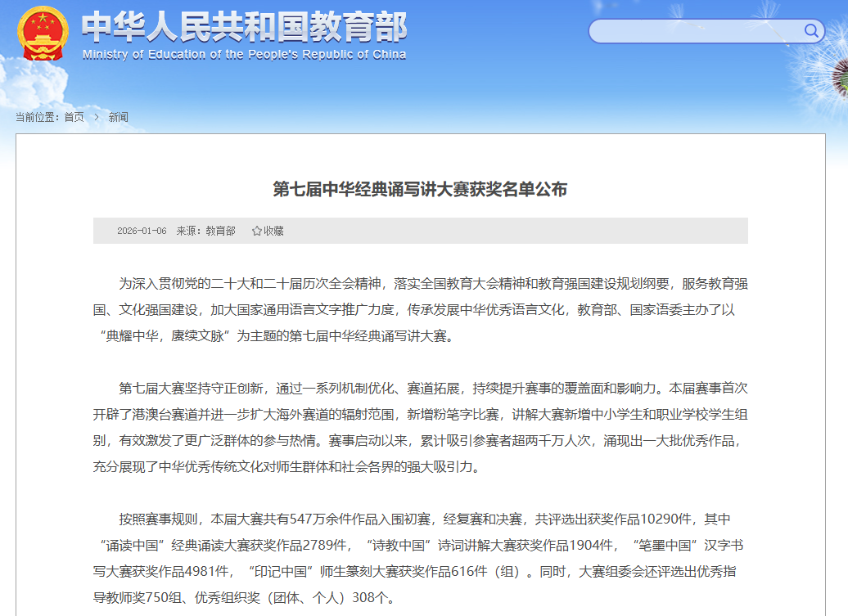This screenshot has width=848, height=616.
Task: Click the publish date 2026-01-06
Action: (x=142, y=231)
